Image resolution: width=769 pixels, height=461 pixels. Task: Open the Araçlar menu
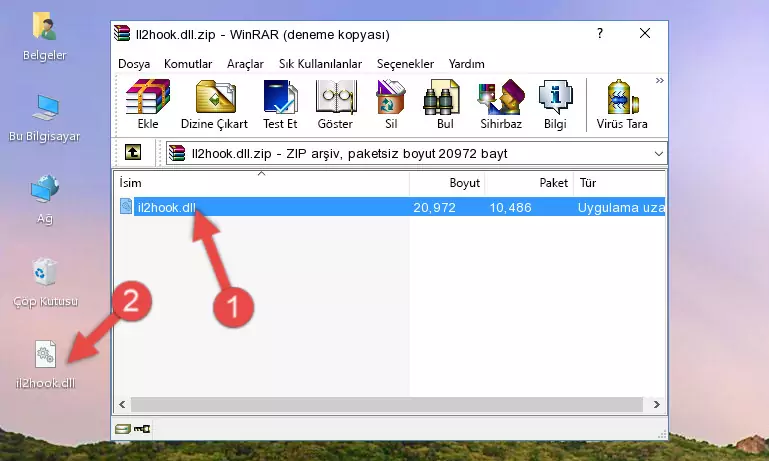[245, 64]
